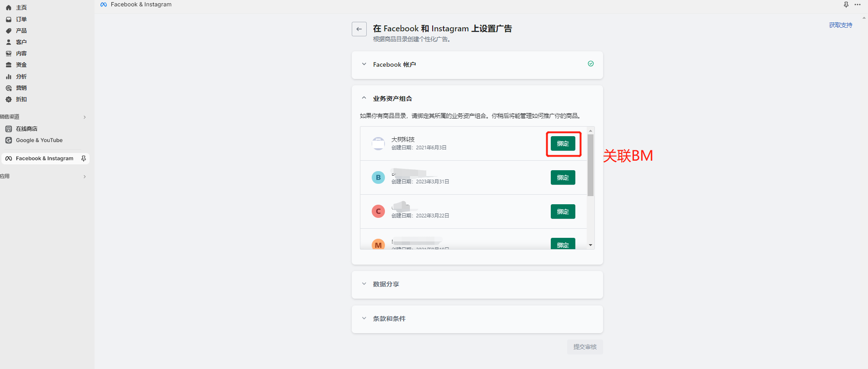This screenshot has width=868, height=369.
Task: Click 创建日期：2022年3月22日 text
Action: click(420, 216)
